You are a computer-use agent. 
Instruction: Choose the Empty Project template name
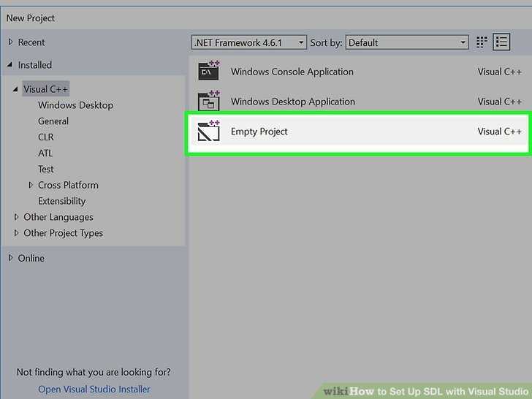coord(259,132)
